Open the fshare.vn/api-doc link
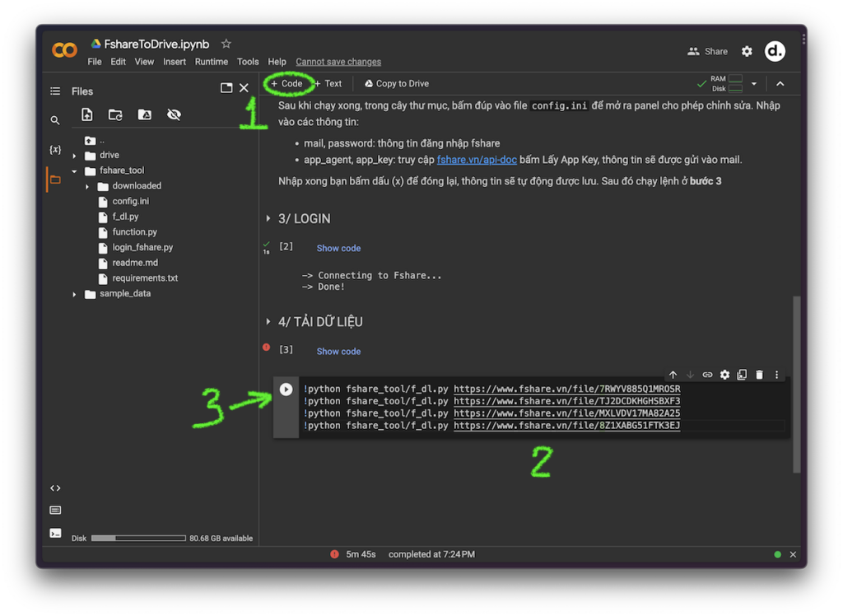Screen dimensions: 843x616 477,160
